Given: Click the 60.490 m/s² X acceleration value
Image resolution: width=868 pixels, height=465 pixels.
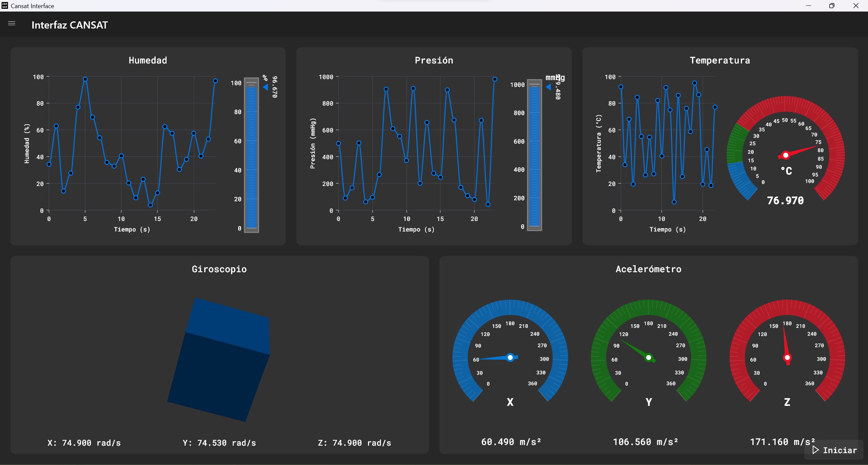Looking at the screenshot, I should pos(511,442).
